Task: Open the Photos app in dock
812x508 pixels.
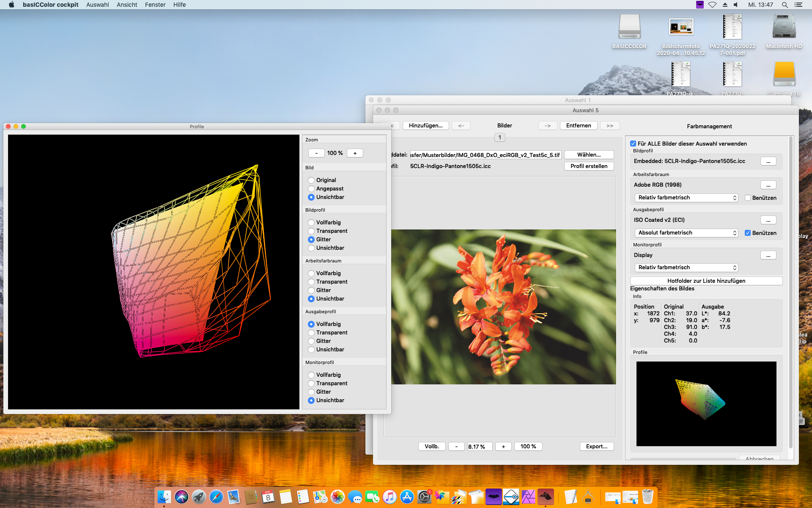Action: pyautogui.click(x=337, y=497)
